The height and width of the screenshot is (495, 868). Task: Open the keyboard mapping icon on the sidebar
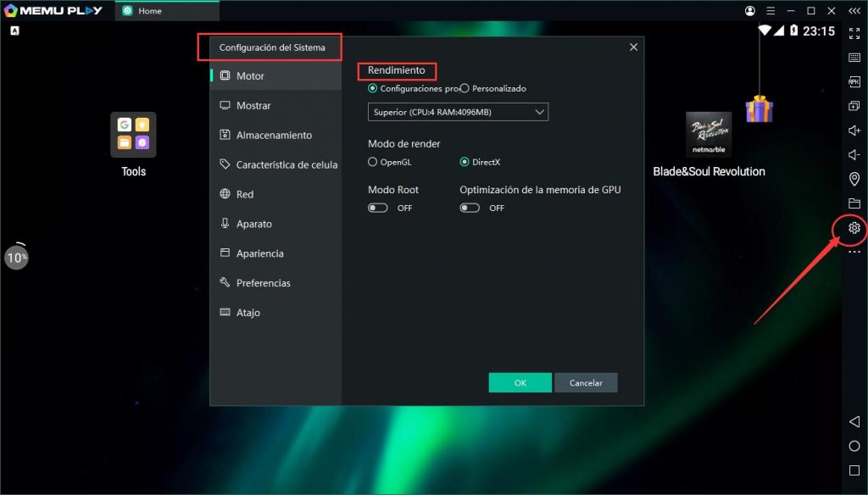tap(854, 58)
